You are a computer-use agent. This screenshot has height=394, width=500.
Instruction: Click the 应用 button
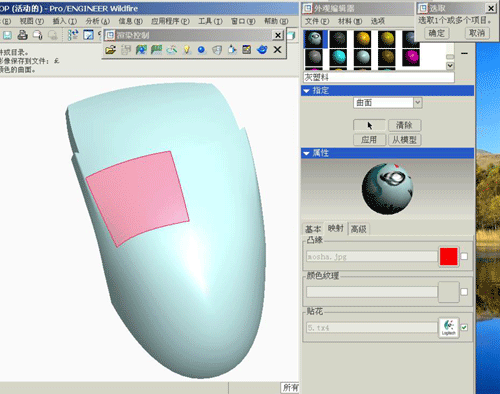[369, 140]
